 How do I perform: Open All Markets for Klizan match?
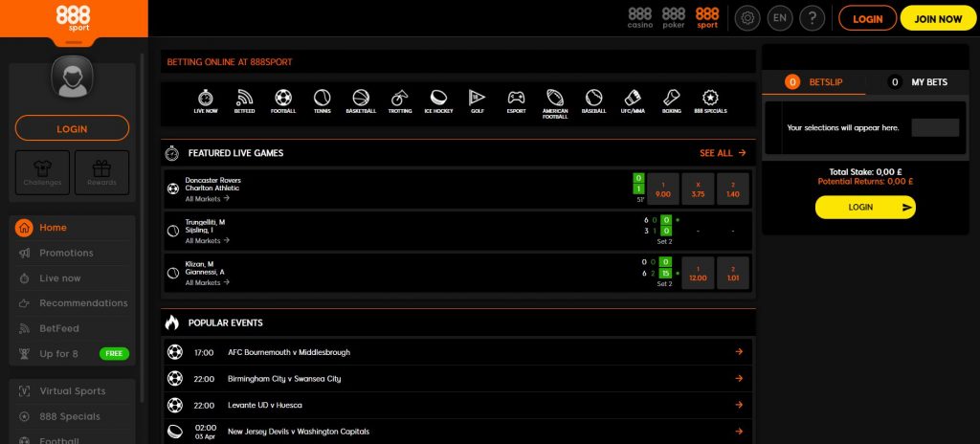pyautogui.click(x=208, y=282)
